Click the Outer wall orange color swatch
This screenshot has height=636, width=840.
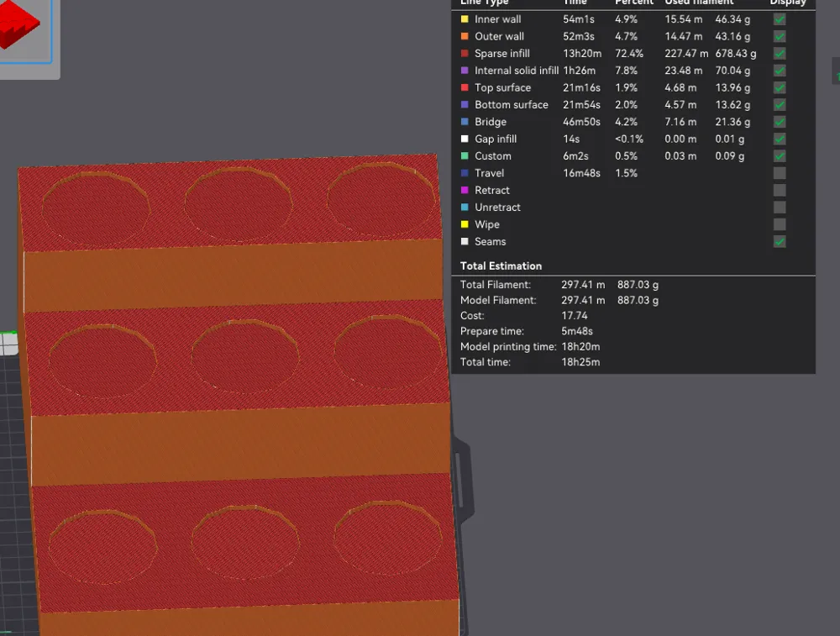465,36
